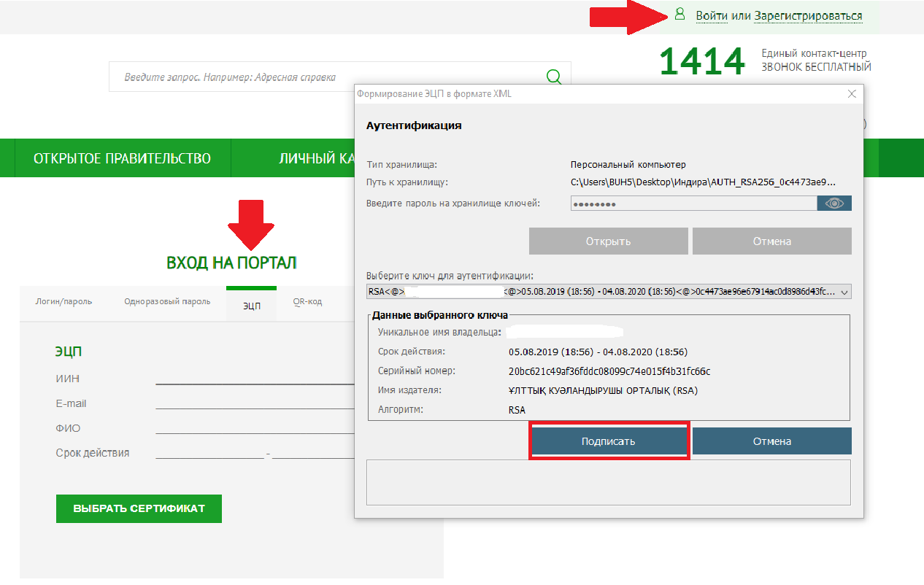The width and height of the screenshot is (924, 585).
Task: Switch to Одноразовый пароль tab
Action: (167, 301)
